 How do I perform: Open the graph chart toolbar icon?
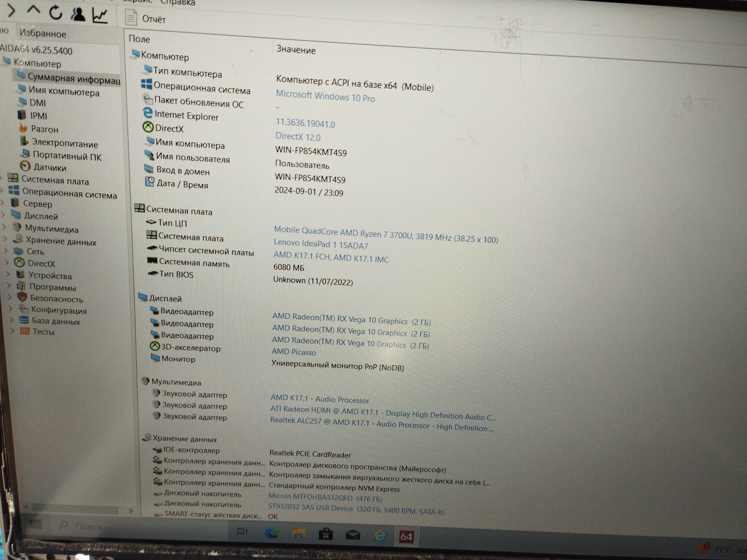click(x=100, y=16)
